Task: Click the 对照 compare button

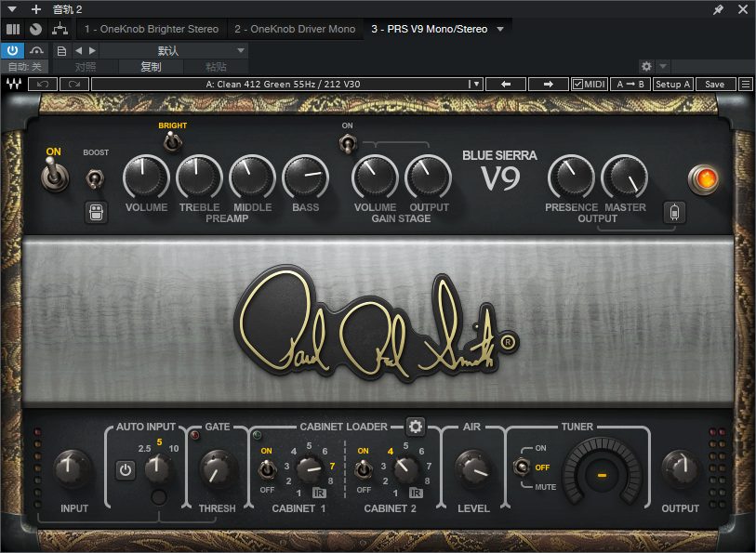Action: (86, 67)
